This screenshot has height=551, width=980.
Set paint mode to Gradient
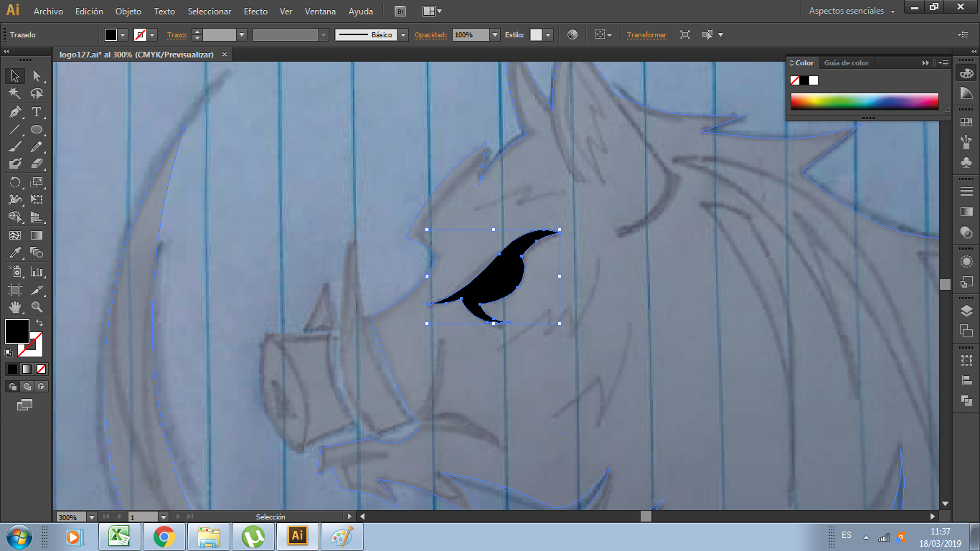27,369
